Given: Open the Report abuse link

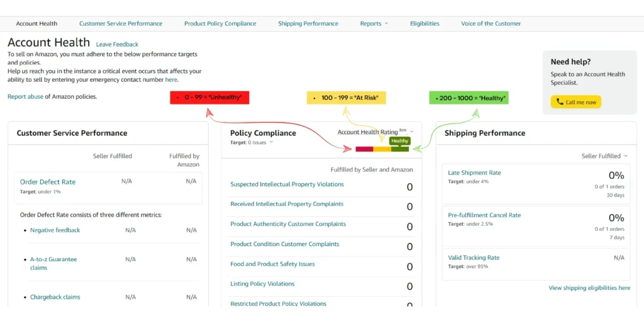Looking at the screenshot, I should tap(25, 96).
